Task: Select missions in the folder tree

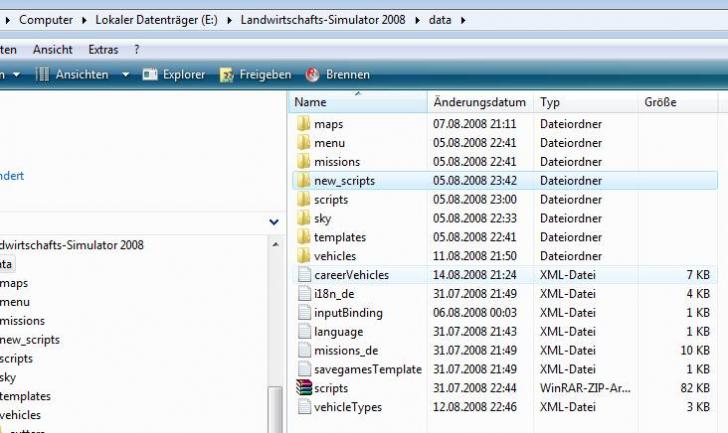Action: (x=22, y=321)
